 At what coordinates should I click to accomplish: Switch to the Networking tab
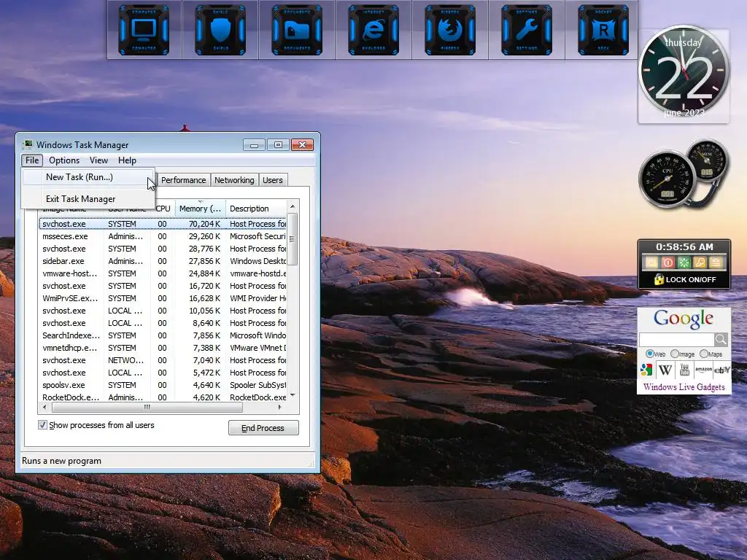coord(234,180)
